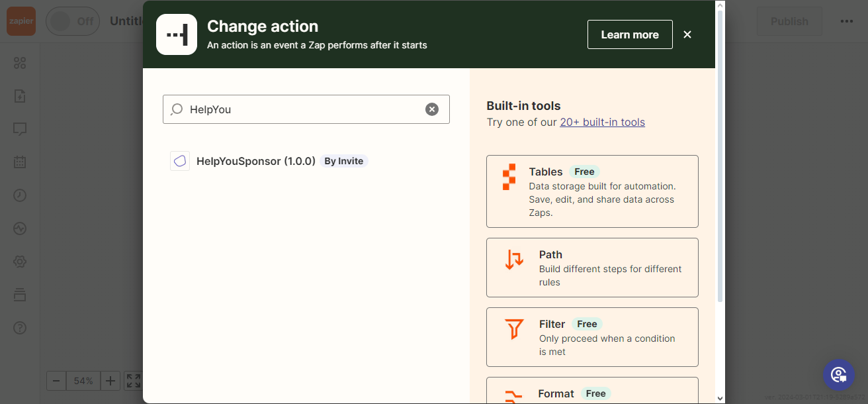Open the help question mark icon in sidebar
The image size is (868, 404).
(20, 328)
